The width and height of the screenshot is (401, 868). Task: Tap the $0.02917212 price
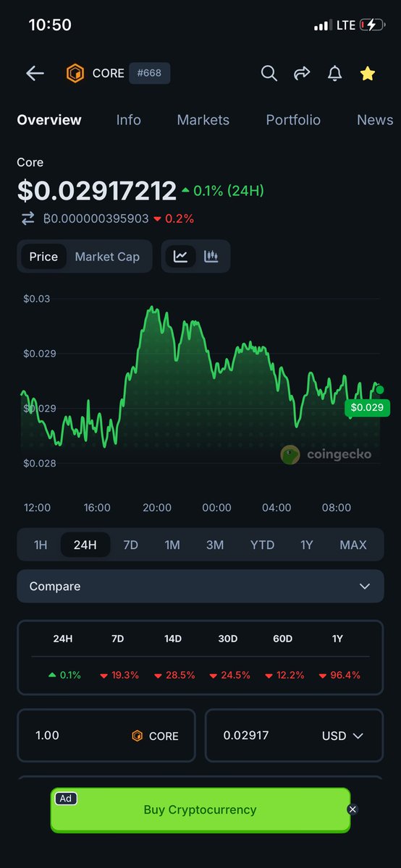tap(97, 191)
